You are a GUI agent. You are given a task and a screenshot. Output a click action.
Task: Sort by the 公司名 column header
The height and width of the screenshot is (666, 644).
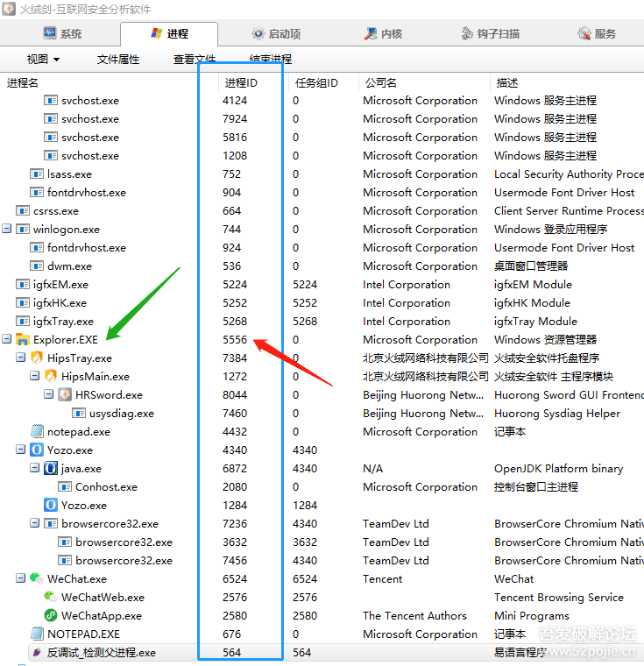(x=381, y=83)
